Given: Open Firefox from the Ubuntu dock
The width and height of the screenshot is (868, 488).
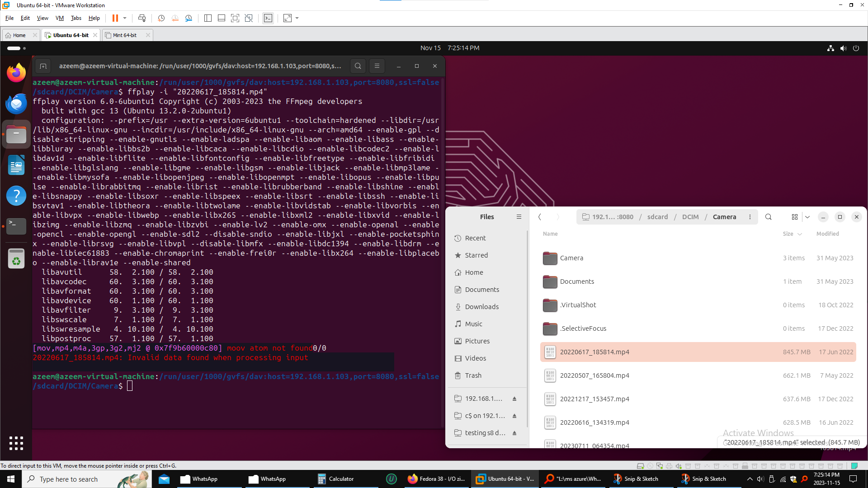Looking at the screenshot, I should [16, 73].
